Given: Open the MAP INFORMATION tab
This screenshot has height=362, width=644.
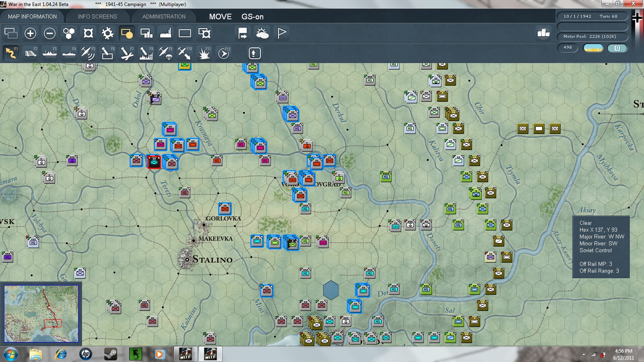Looking at the screenshot, I should 32,16.
